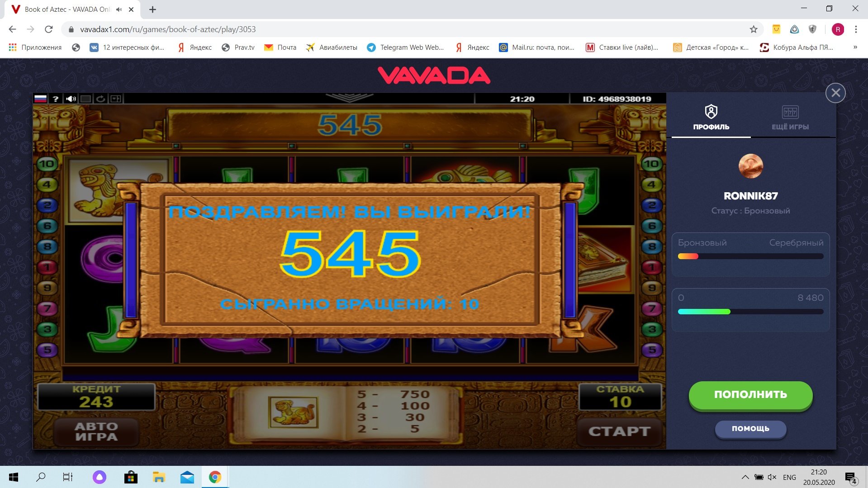
Task: Click the green ПОПОЛНИТЬ button
Action: 751,395
